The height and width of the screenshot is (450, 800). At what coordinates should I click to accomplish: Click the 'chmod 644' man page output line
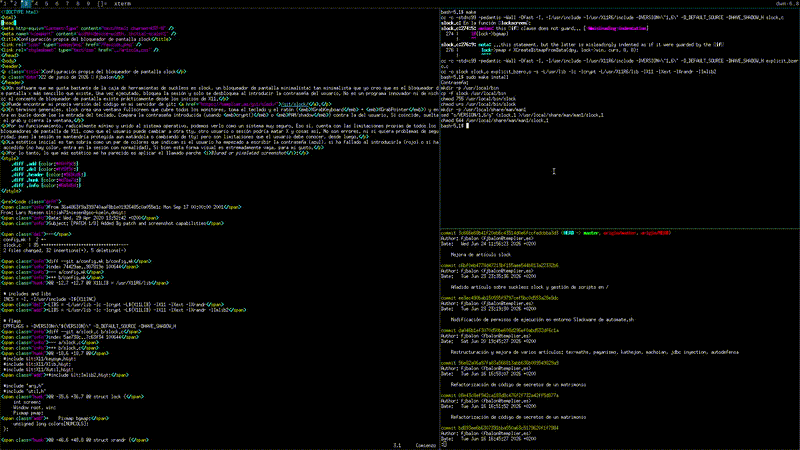pos(495,120)
